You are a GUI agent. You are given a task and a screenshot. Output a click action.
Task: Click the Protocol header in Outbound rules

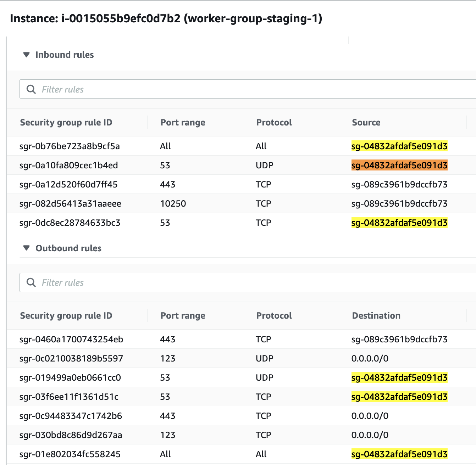(x=274, y=315)
